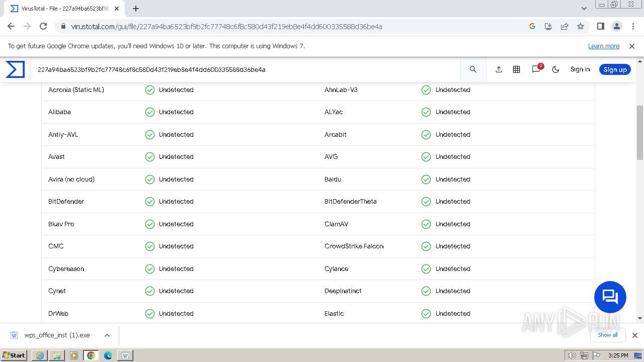644x362 pixels.
Task: Expand the tab search dropdown
Action: [584, 9]
